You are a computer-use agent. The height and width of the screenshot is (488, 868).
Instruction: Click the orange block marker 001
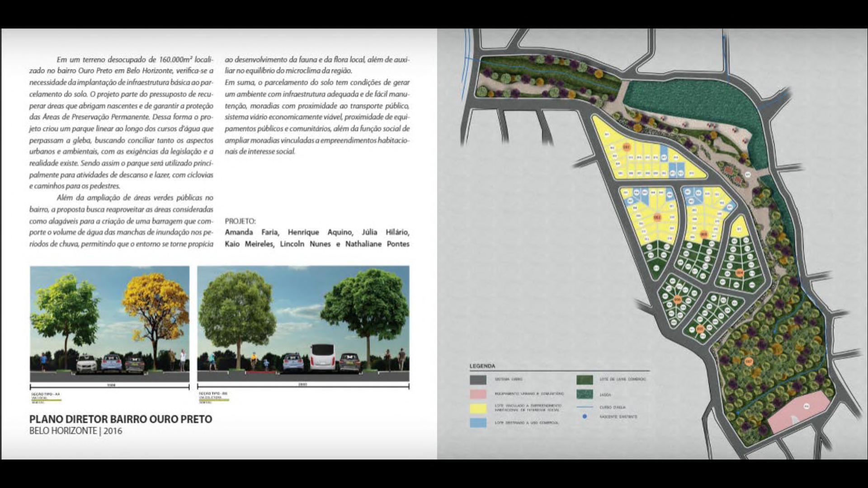tap(627, 147)
